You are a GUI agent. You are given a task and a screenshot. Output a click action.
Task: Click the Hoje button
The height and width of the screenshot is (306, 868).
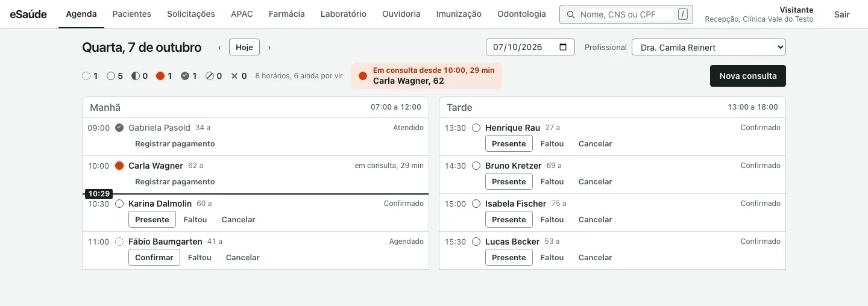tap(244, 47)
